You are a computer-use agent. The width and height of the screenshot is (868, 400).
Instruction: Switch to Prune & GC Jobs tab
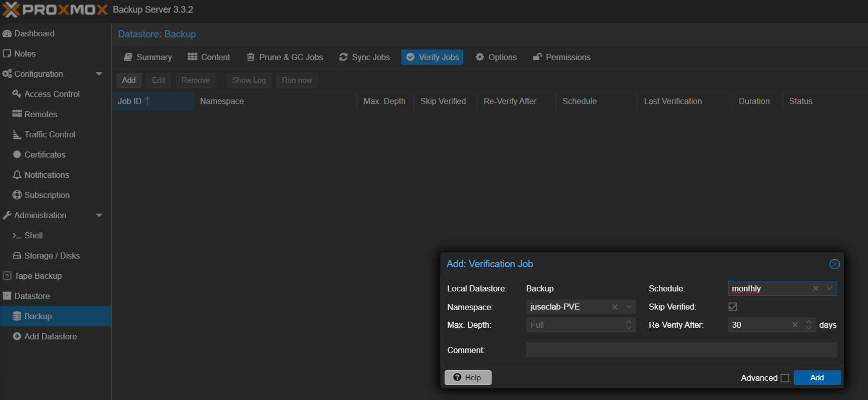point(285,57)
